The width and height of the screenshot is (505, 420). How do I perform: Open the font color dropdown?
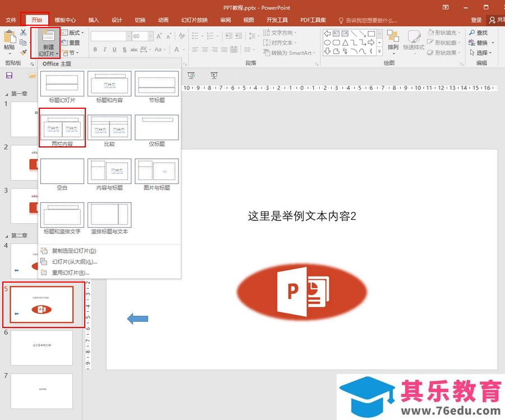coord(184,49)
